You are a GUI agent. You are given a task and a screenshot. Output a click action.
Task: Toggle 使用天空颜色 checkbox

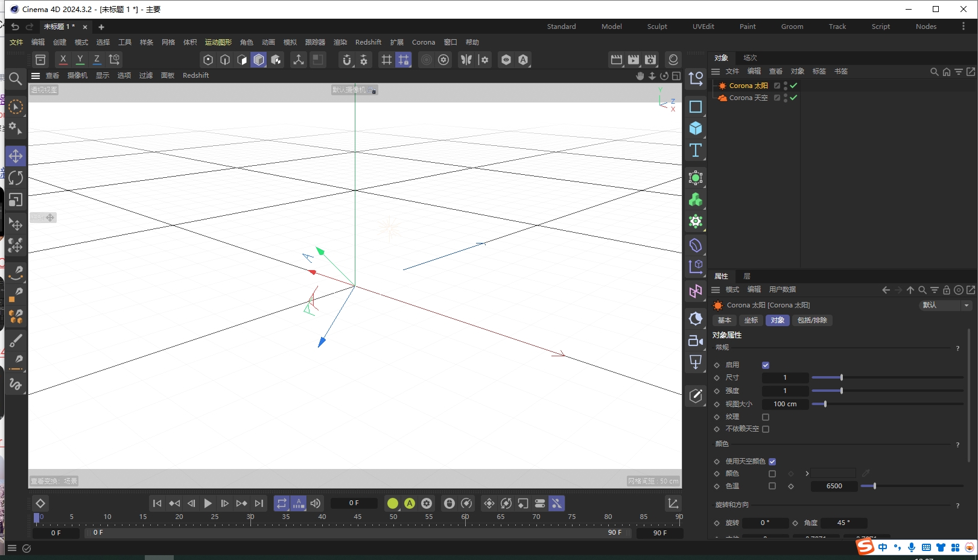772,462
